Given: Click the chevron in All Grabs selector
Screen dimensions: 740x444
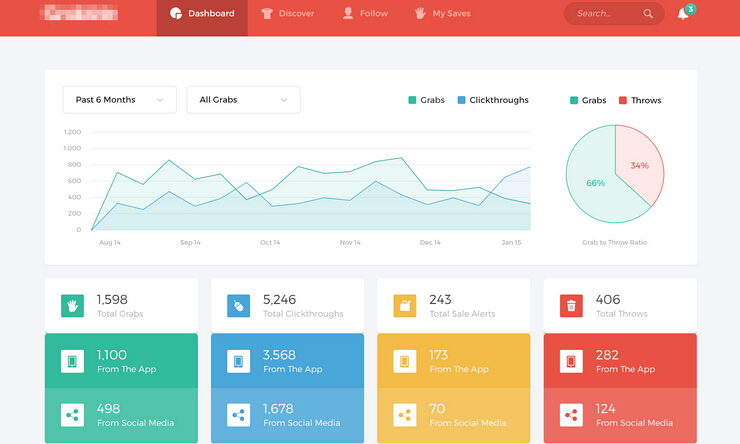Looking at the screenshot, I should [x=284, y=100].
